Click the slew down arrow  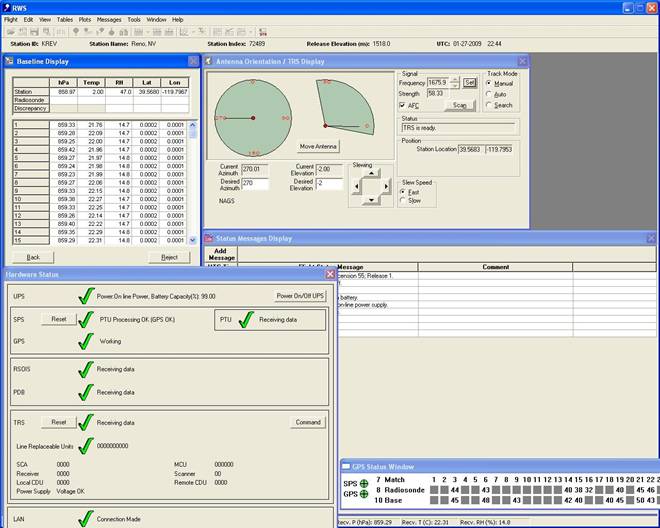point(371,199)
